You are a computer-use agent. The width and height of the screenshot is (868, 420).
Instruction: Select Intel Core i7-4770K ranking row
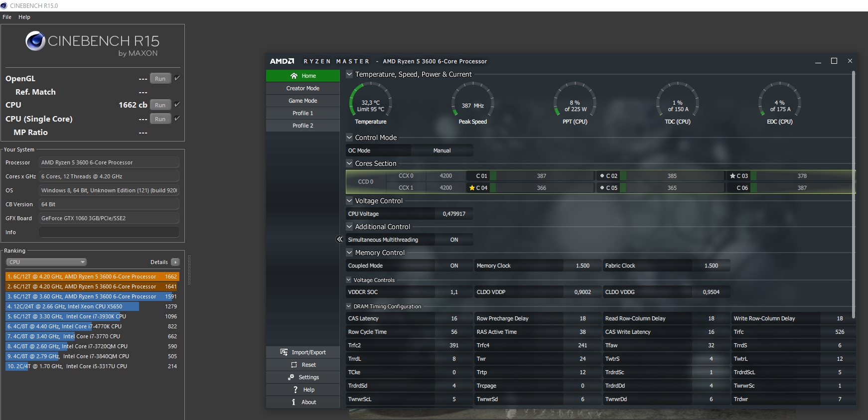click(92, 326)
